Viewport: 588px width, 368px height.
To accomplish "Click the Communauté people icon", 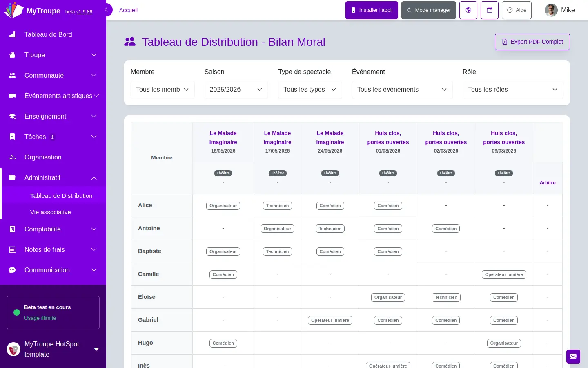I will point(12,76).
